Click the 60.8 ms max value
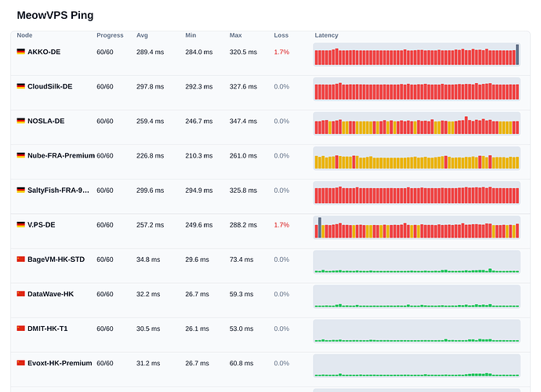 [241, 363]
